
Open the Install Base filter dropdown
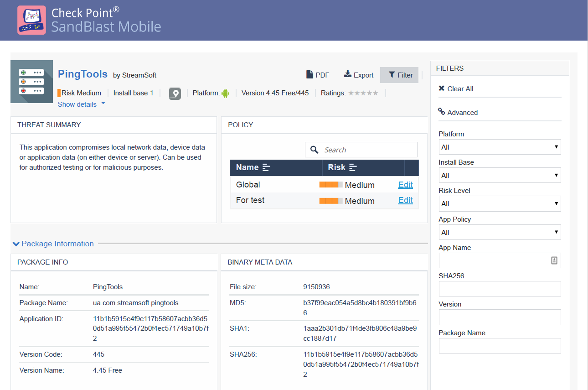(x=500, y=175)
